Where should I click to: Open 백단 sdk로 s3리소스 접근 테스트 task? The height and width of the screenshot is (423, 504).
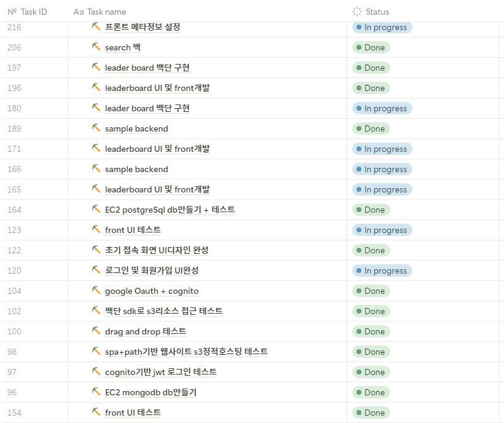tap(163, 311)
